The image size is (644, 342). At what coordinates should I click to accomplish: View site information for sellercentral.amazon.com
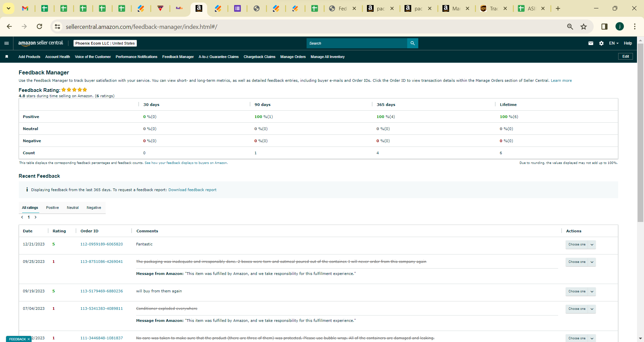57,26
